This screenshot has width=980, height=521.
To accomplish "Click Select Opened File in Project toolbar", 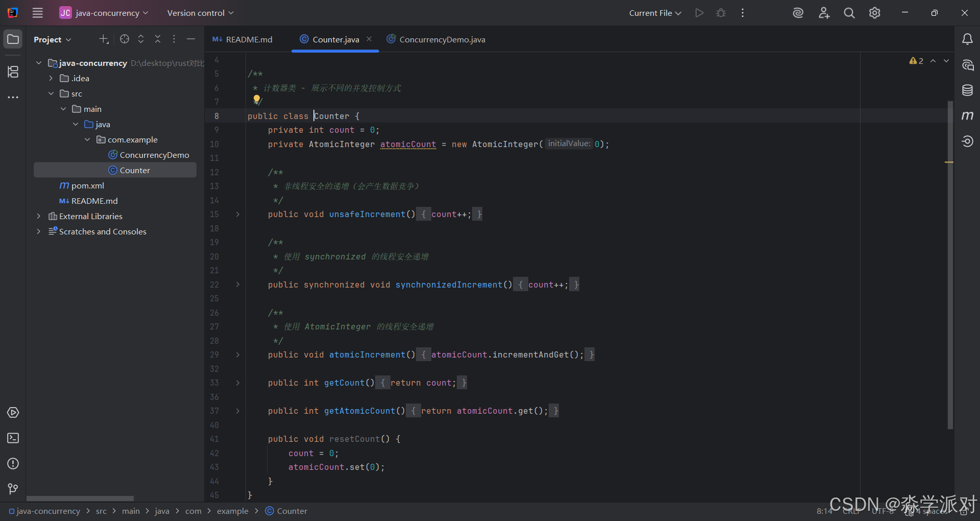I will coord(124,39).
